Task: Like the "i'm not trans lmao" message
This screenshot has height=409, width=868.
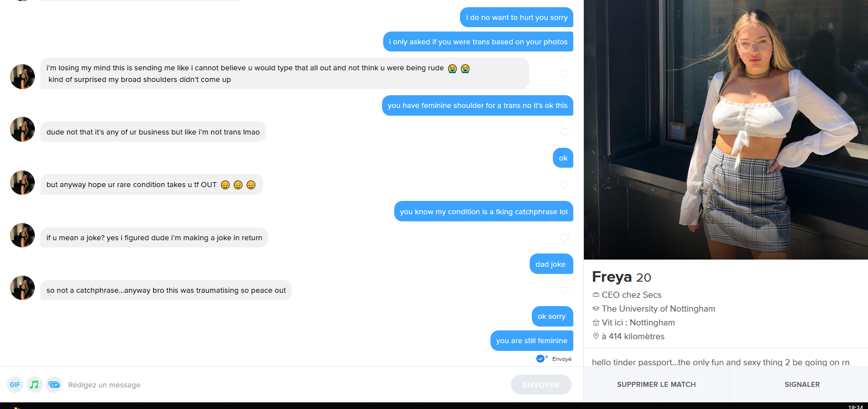Action: (564, 132)
